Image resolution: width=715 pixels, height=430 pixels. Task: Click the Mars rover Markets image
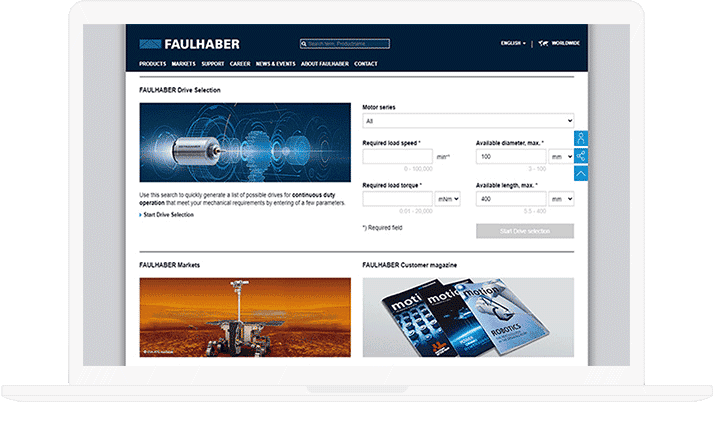coord(245,316)
